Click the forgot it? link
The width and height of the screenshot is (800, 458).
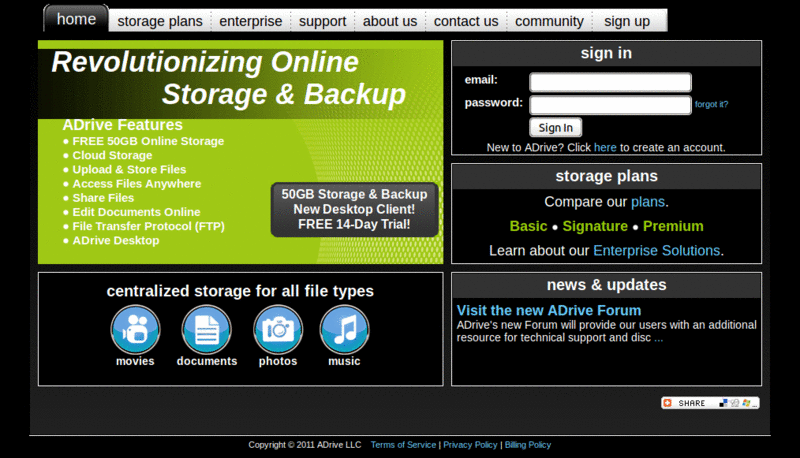tap(711, 104)
